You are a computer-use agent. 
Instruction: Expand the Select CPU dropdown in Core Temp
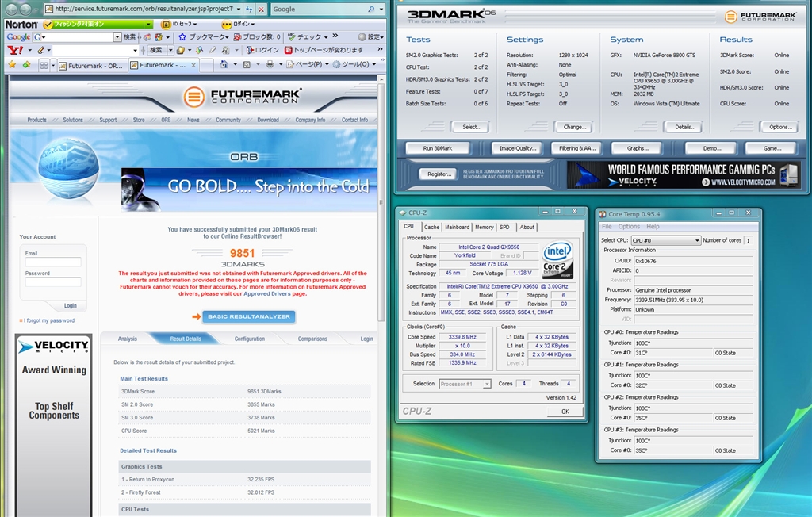pos(696,240)
